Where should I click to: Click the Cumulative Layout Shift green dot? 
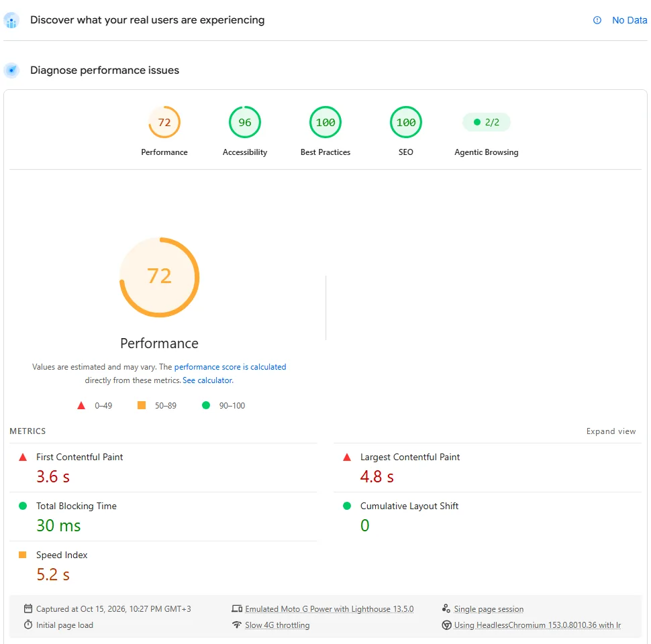(x=347, y=506)
